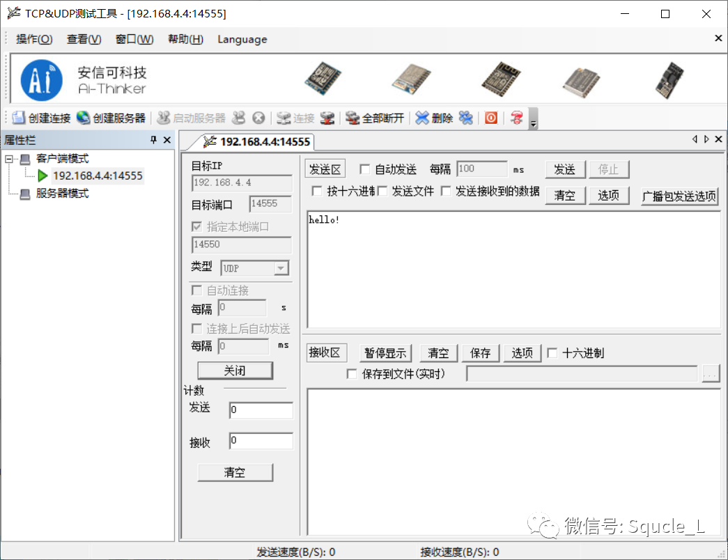The image size is (728, 560).
Task: Select the 192.168.4.4:14555 tree entry
Action: [x=98, y=176]
